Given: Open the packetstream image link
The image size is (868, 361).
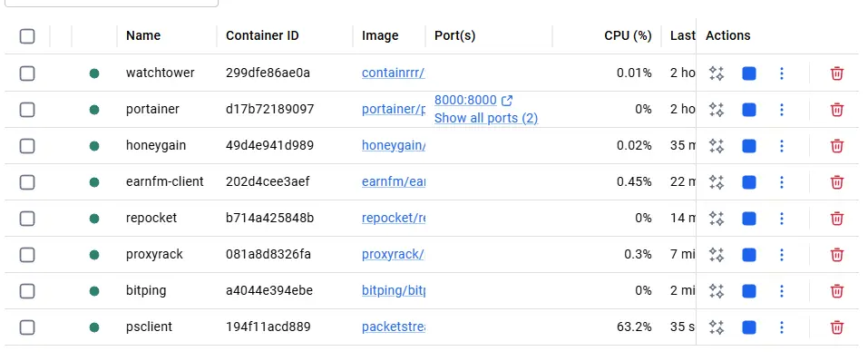Looking at the screenshot, I should [394, 327].
